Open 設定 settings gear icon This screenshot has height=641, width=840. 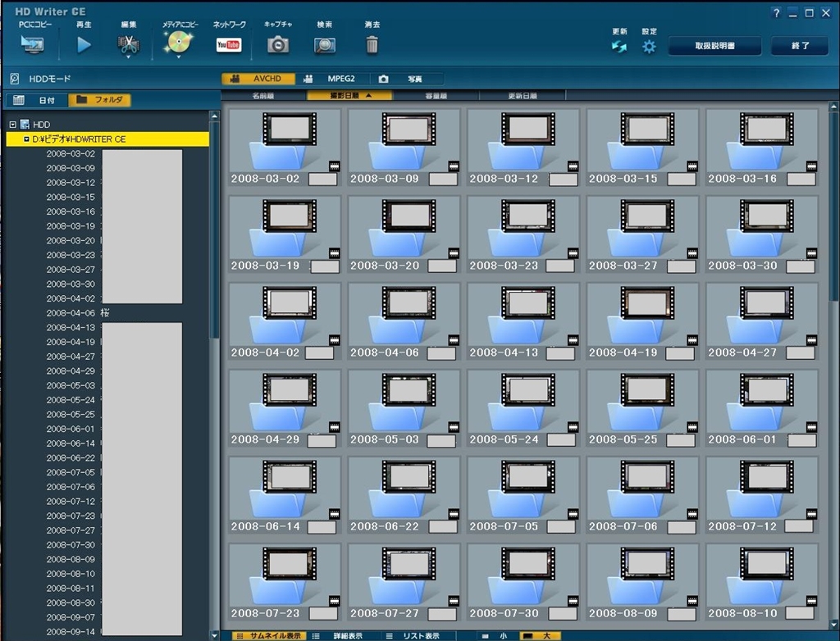pyautogui.click(x=649, y=47)
